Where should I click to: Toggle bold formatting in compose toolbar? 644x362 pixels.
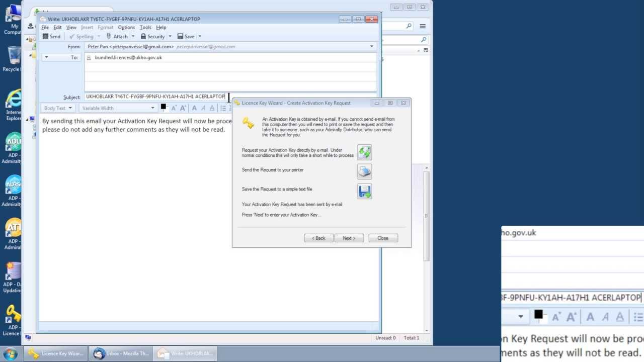[x=194, y=108]
